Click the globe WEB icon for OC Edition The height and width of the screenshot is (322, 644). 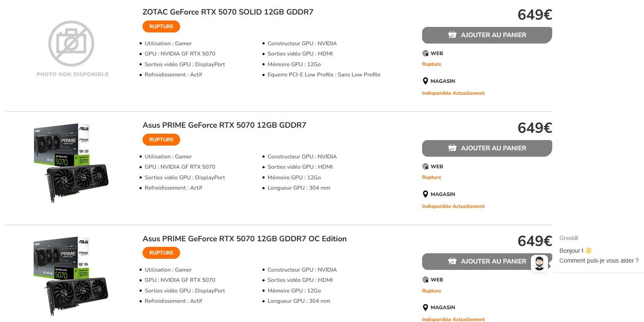coord(425,280)
